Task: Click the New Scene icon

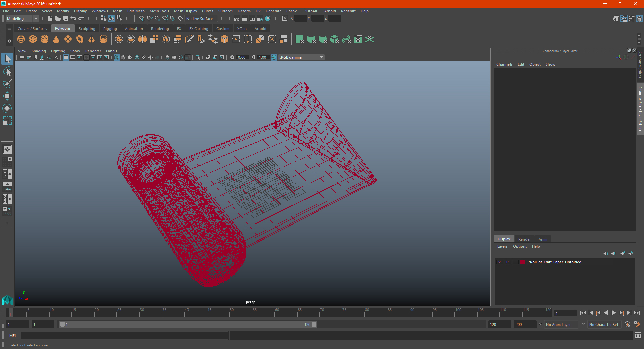Action: point(50,19)
